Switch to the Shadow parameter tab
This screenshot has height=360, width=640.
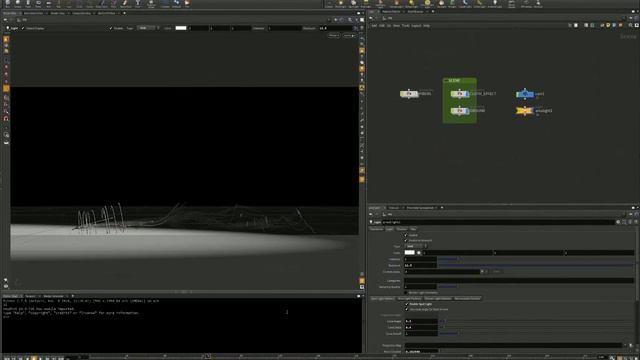point(402,229)
